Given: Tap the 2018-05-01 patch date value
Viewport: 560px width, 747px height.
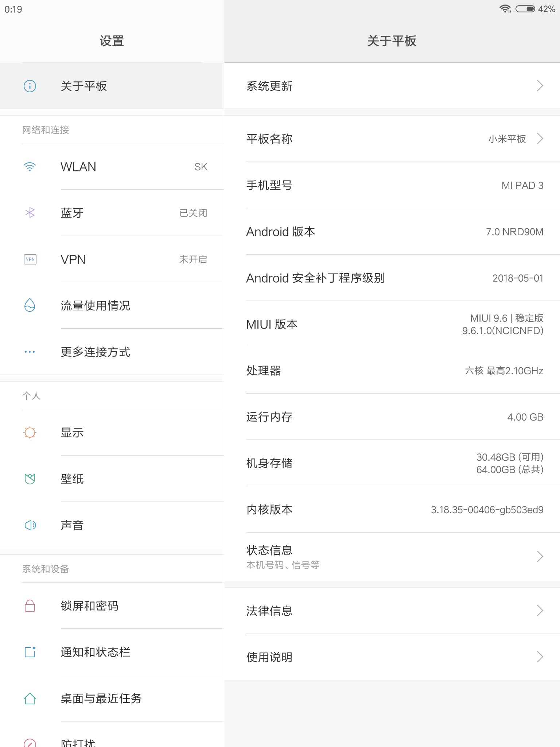Looking at the screenshot, I should [518, 278].
